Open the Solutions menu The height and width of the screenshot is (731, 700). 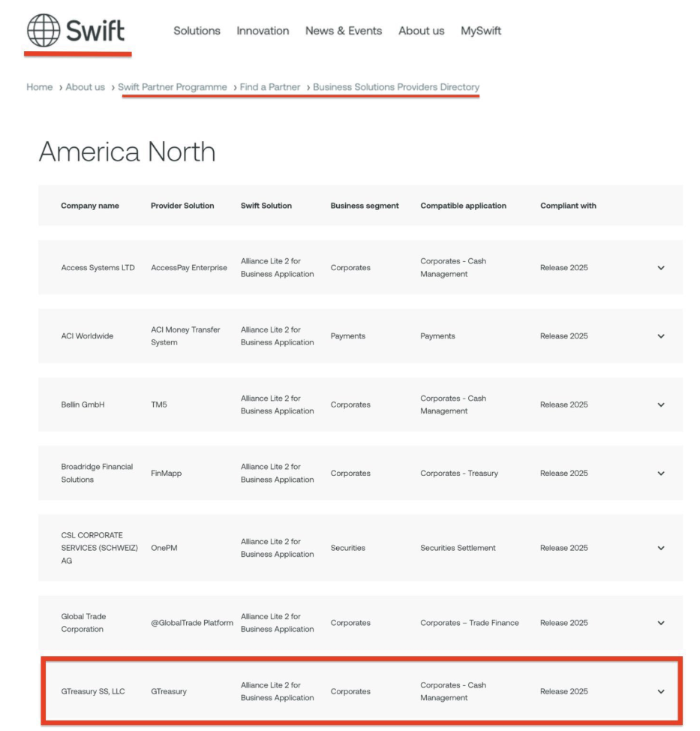click(197, 31)
